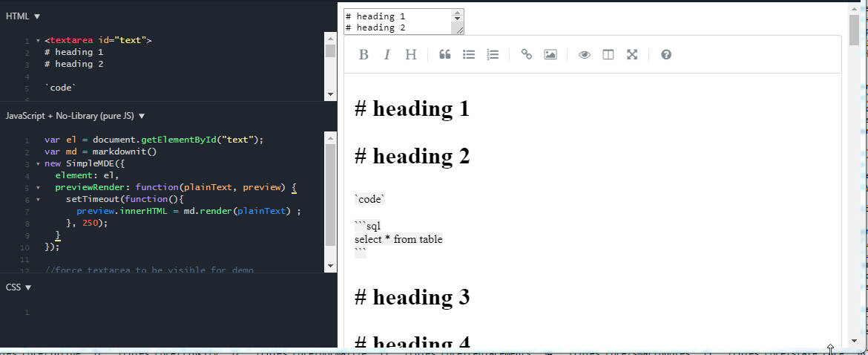Open JavaScript + No-Library settings dropdown
The image size is (868, 355).
pos(76,117)
